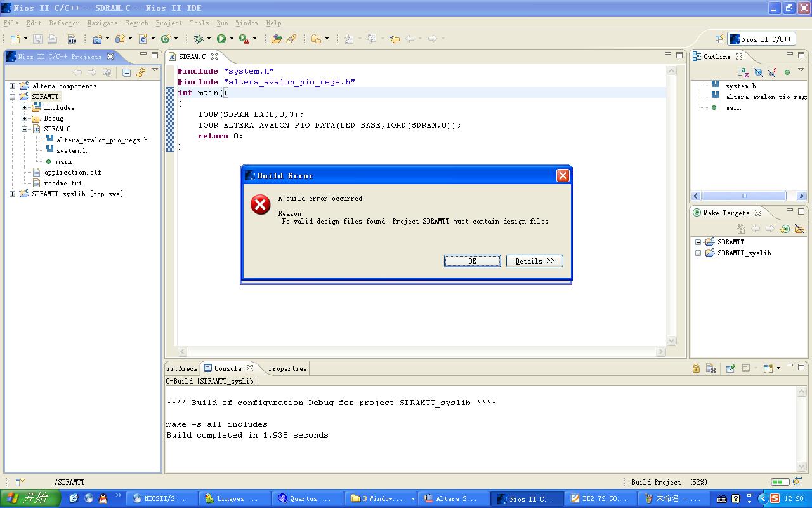This screenshot has height=508, width=812.
Task: Select readme.txt in project tree
Action: [x=63, y=183]
